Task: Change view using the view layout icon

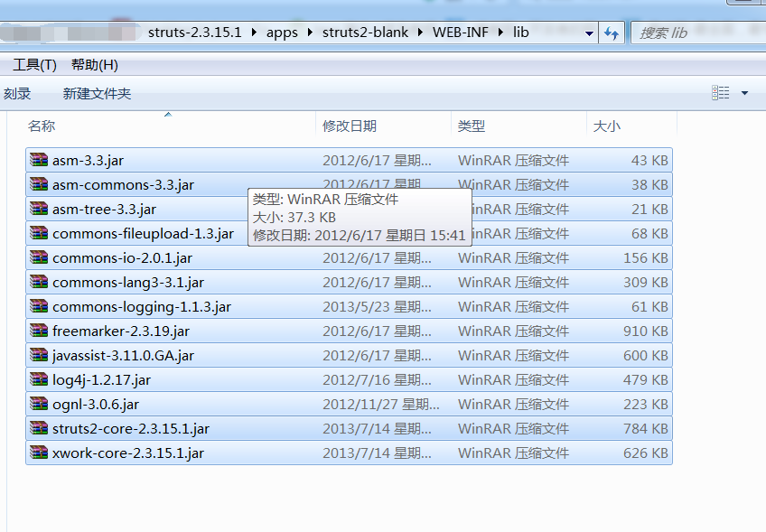Action: point(721,92)
